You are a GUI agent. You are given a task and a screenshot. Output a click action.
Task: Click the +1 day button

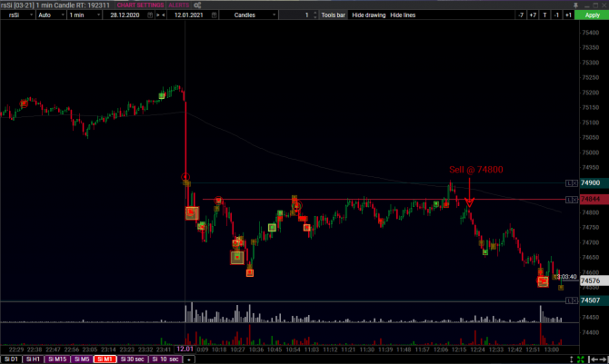tap(568, 15)
